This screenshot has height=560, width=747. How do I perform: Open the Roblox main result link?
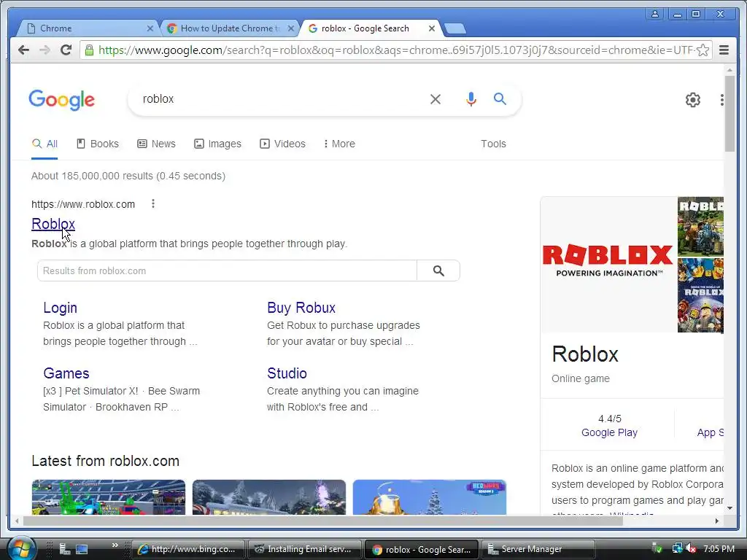pos(53,224)
